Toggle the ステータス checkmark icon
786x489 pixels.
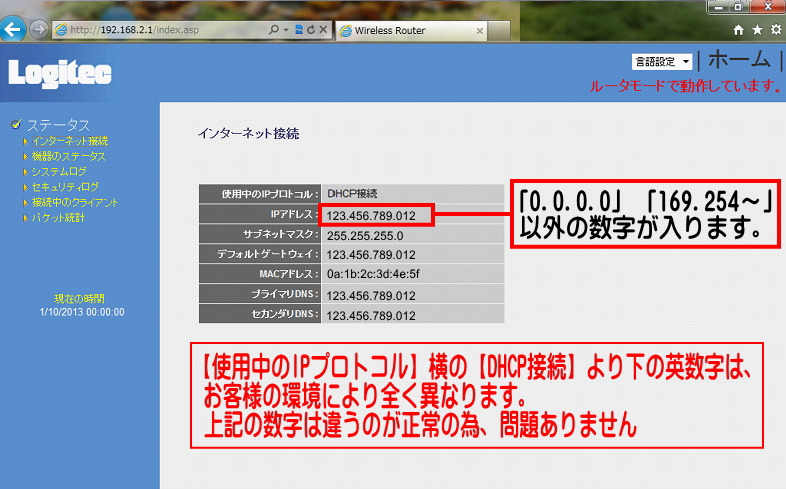point(15,124)
